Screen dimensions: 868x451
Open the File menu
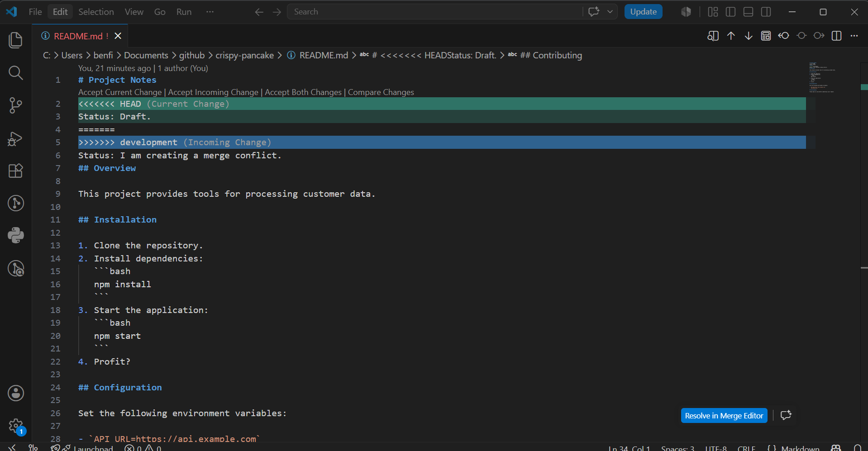35,12
